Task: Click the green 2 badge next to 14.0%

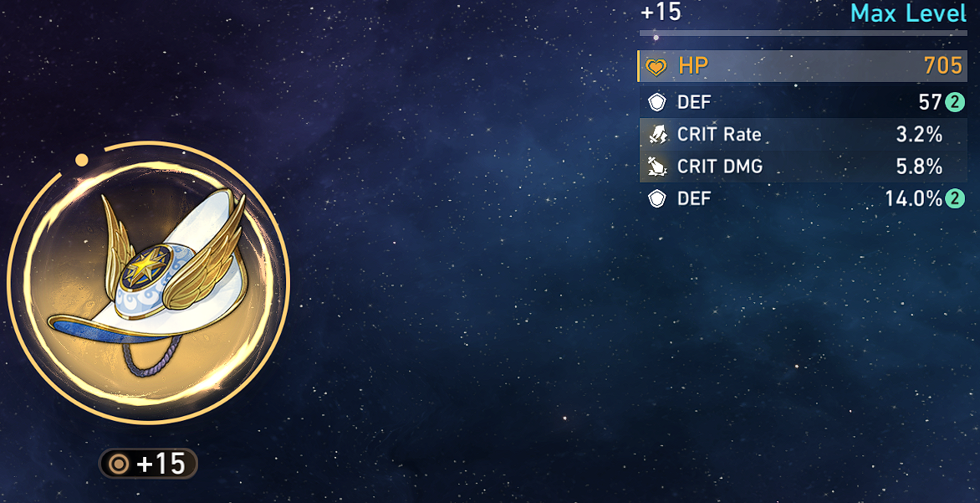Action: click(954, 199)
